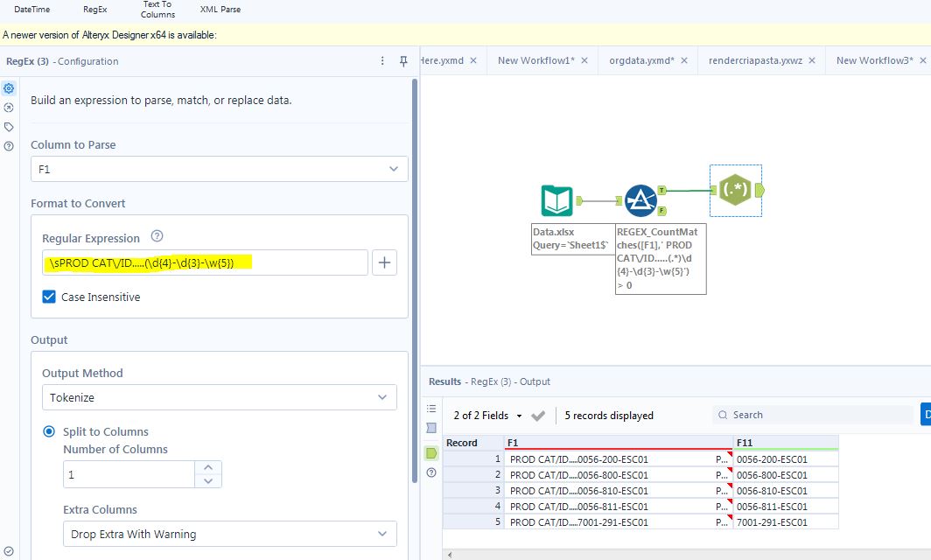Select the RegEx tool node on canvas
931x560 pixels.
point(734,191)
